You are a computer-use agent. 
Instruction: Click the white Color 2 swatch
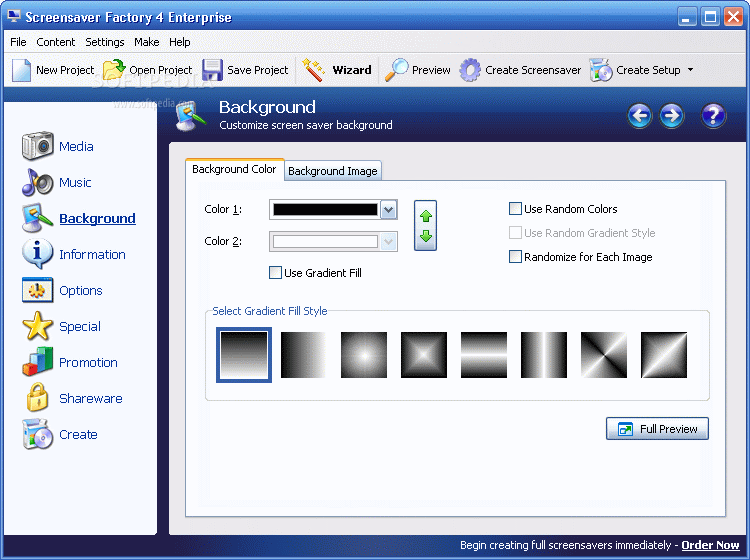pos(325,242)
